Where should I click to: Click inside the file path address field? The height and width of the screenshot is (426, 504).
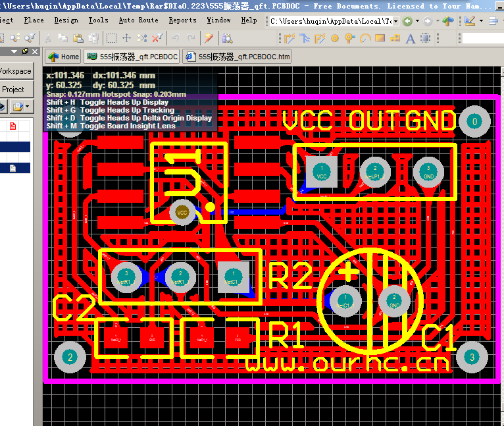(x=331, y=21)
